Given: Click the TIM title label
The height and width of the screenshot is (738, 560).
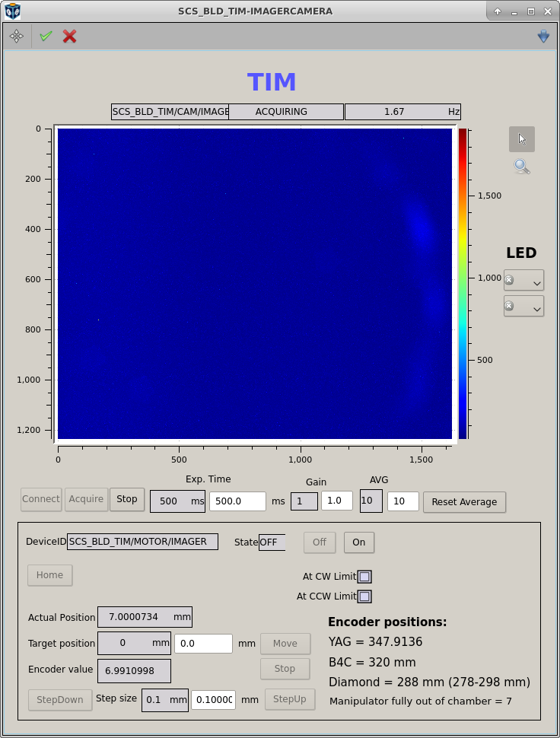Looking at the screenshot, I should click(272, 82).
